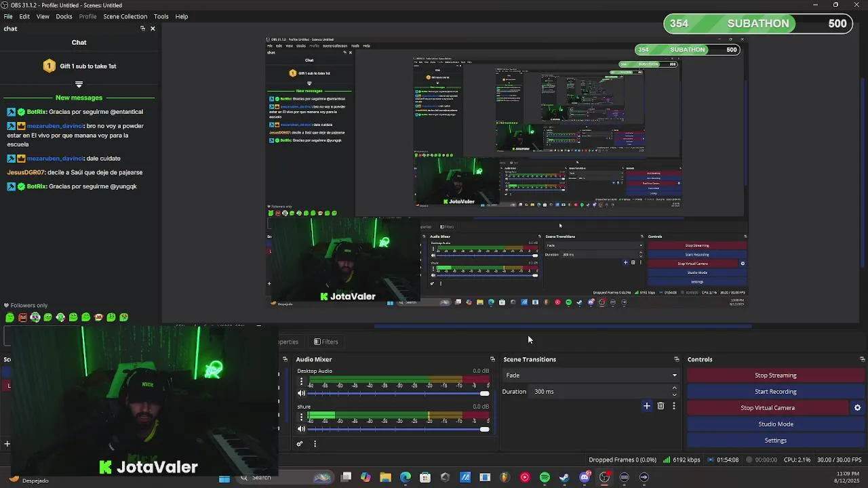The image size is (868, 488).
Task: Increase the transition duration stepper
Action: [674, 388]
